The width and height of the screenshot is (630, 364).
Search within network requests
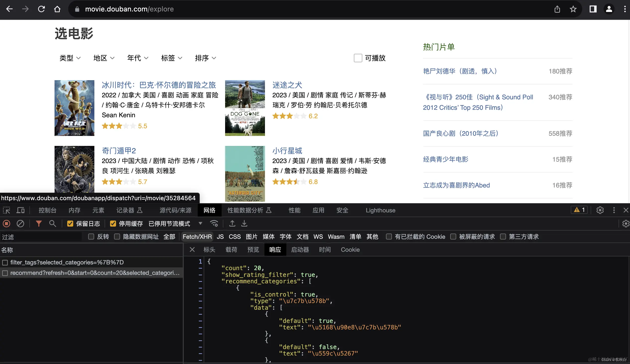click(53, 224)
